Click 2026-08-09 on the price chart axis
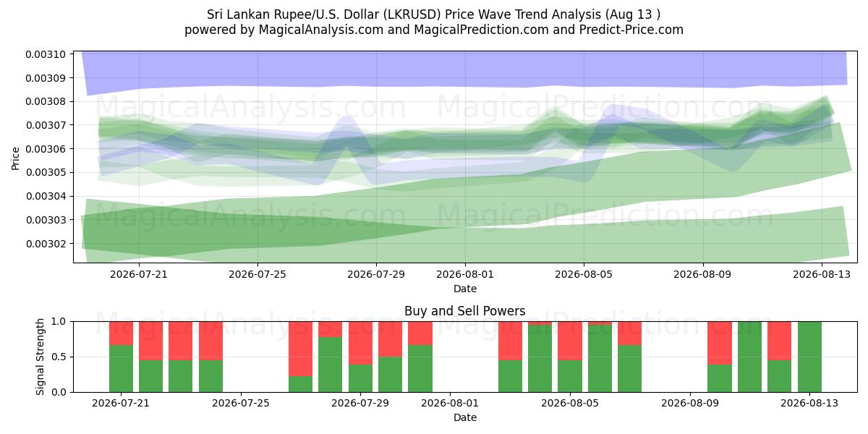868x434 pixels. [x=702, y=275]
